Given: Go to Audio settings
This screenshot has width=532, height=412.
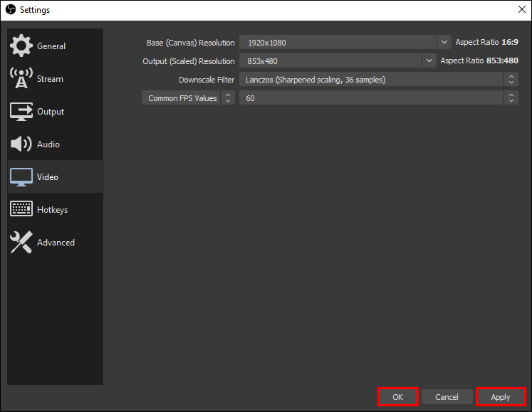Looking at the screenshot, I should [x=55, y=144].
